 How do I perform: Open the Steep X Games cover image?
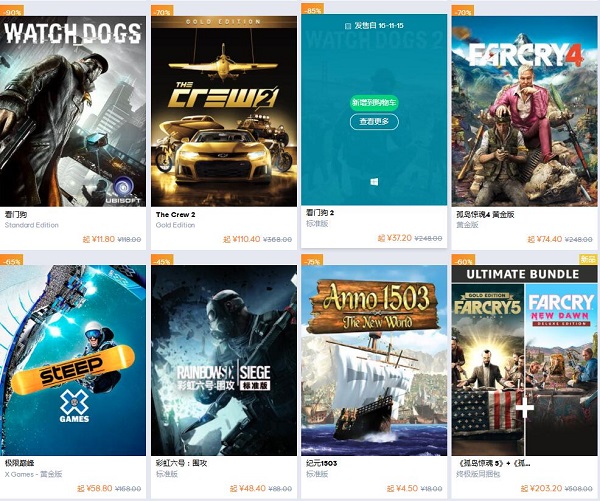point(73,360)
